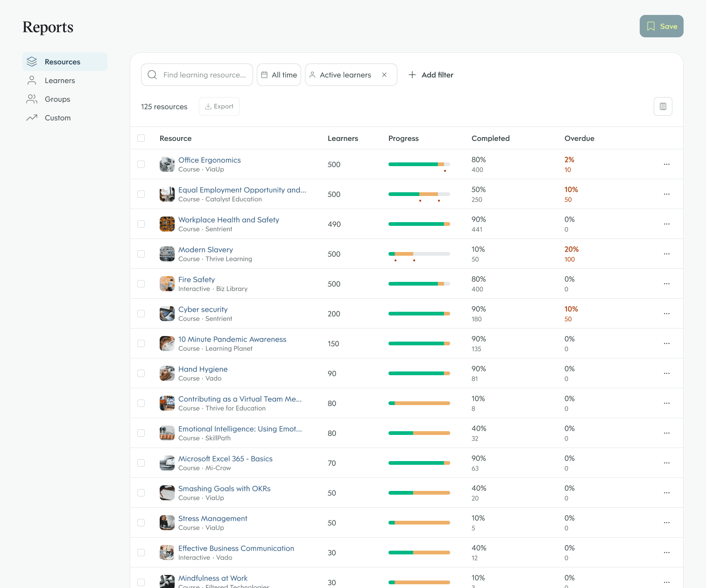
Task: Open the three-dot menu for Cyber security
Action: 666,313
